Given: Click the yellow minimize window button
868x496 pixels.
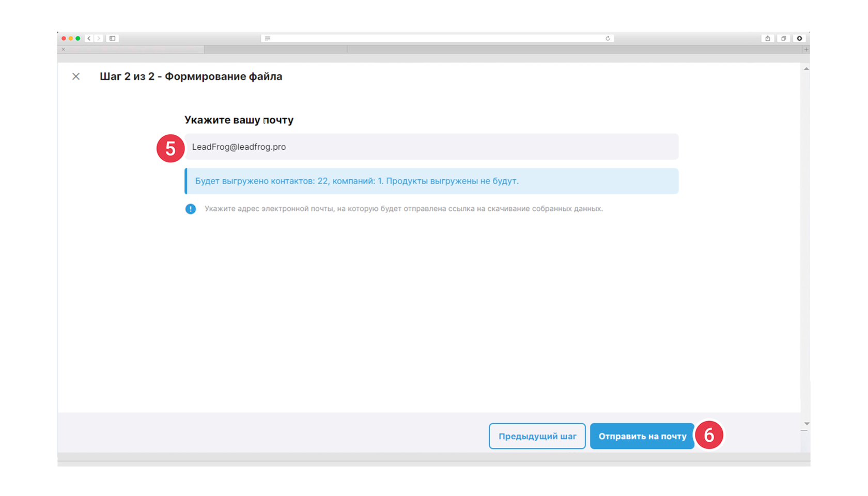Looking at the screenshot, I should pos(71,38).
